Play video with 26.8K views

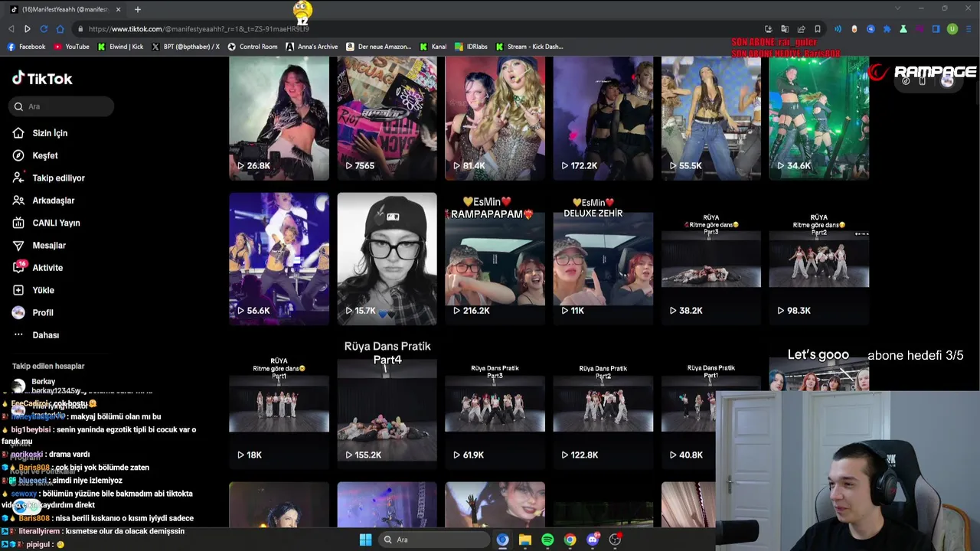(279, 118)
